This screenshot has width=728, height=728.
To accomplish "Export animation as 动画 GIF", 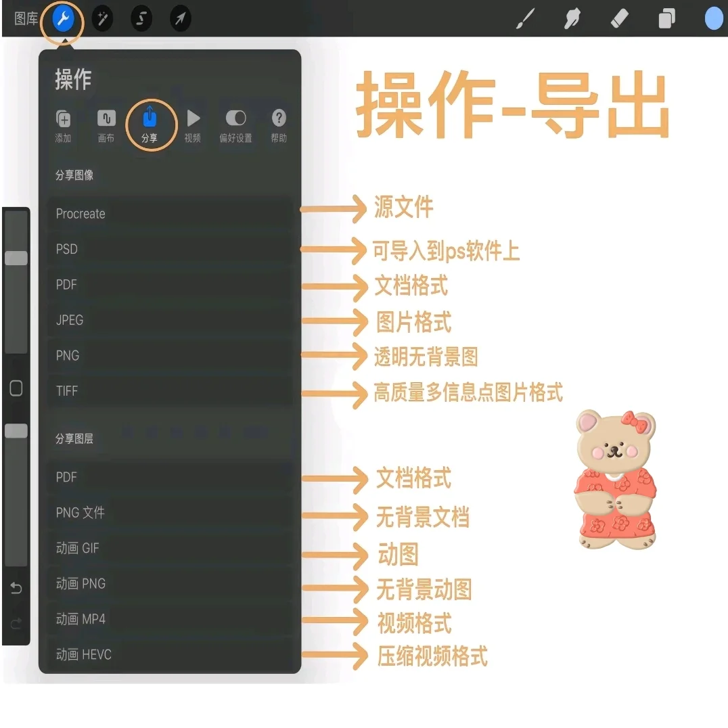I will pyautogui.click(x=169, y=548).
